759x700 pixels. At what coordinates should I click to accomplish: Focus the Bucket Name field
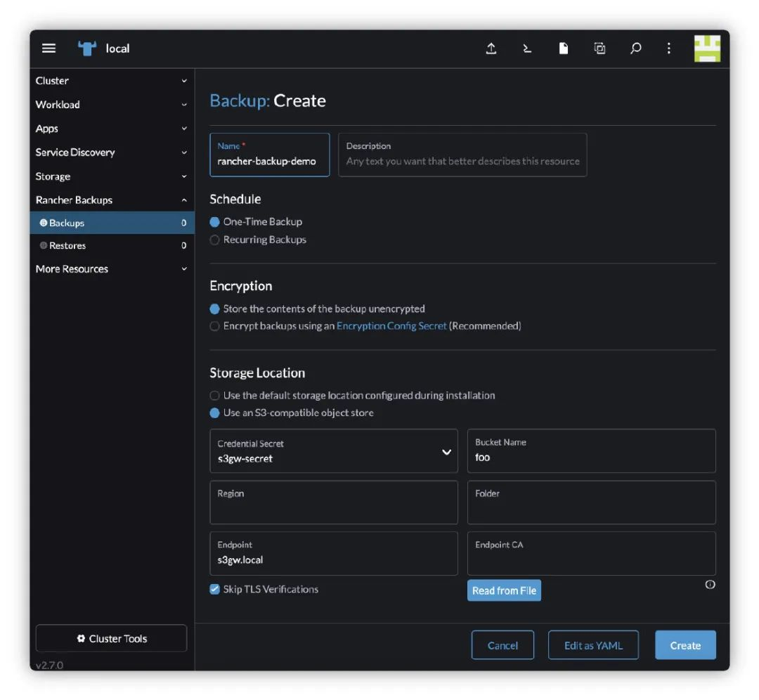(x=591, y=451)
